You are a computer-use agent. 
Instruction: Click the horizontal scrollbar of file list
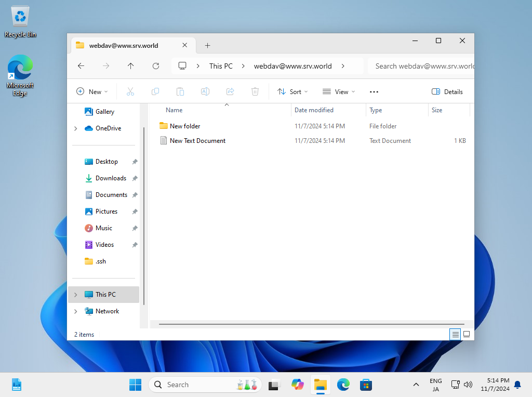312,324
